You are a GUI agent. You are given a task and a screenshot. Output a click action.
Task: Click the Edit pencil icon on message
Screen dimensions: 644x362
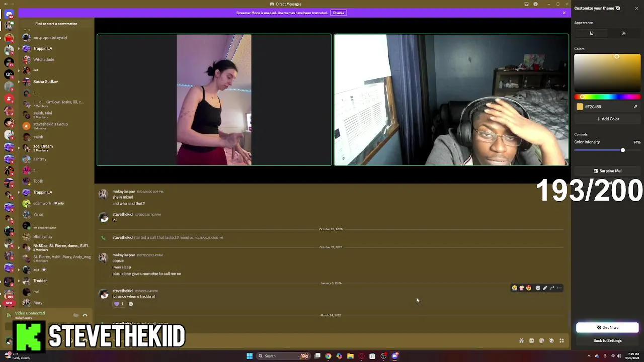tap(545, 288)
